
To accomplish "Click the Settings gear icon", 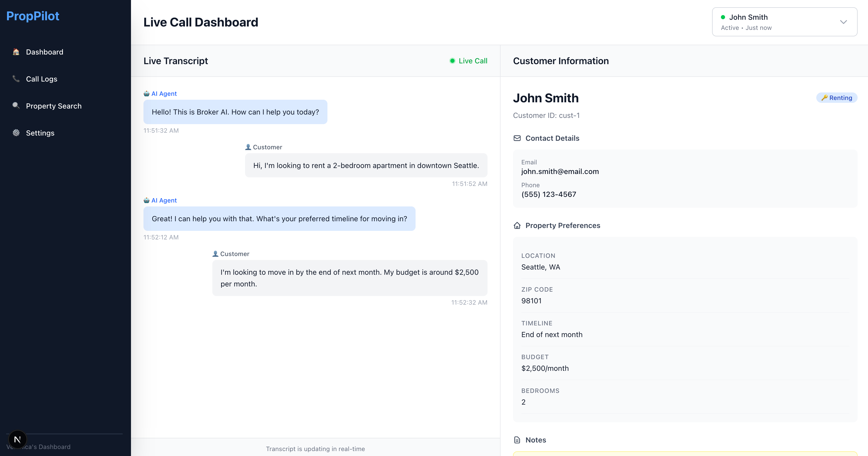I will pyautogui.click(x=16, y=133).
